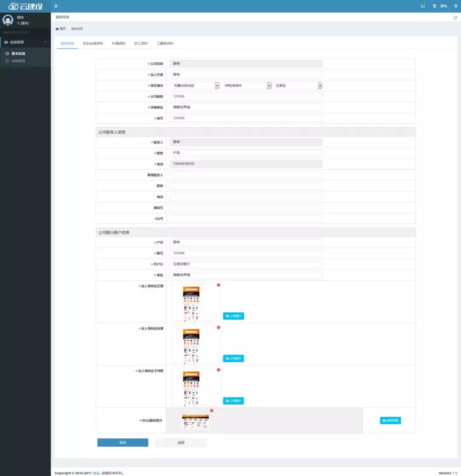Click the 首页 home breadcrumb icon
The height and width of the screenshot is (476, 461).
click(58, 29)
